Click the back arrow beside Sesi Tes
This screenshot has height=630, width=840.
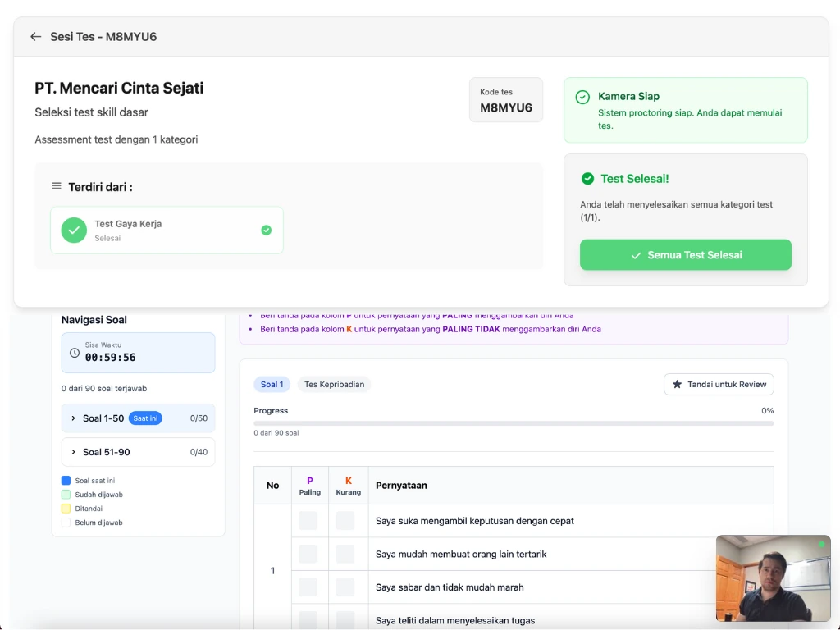point(35,37)
